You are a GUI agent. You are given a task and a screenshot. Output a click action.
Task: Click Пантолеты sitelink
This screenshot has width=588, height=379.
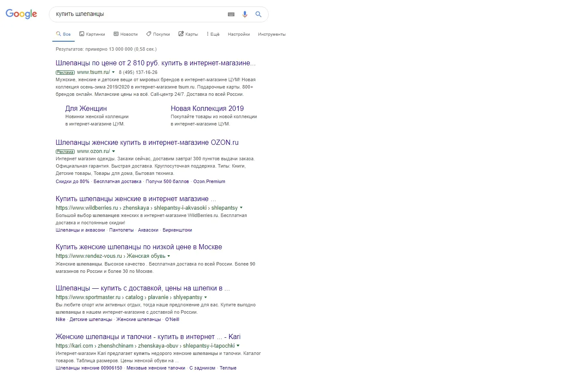(121, 230)
